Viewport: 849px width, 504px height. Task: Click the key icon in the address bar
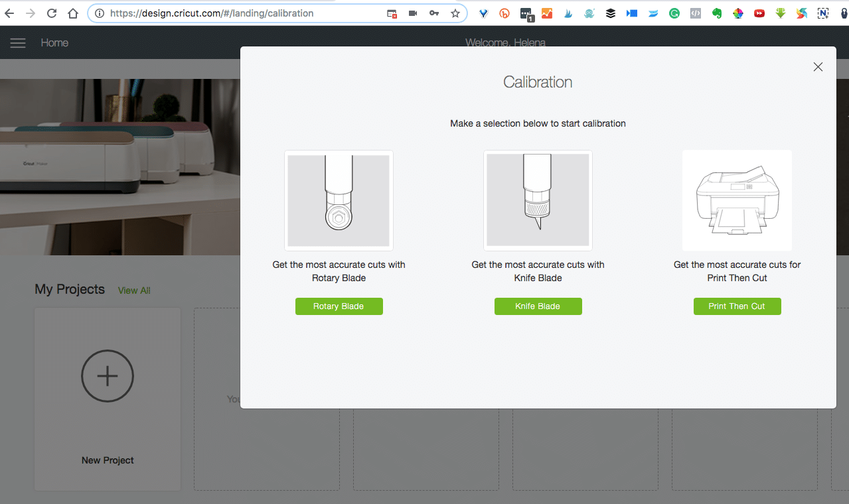[433, 13]
